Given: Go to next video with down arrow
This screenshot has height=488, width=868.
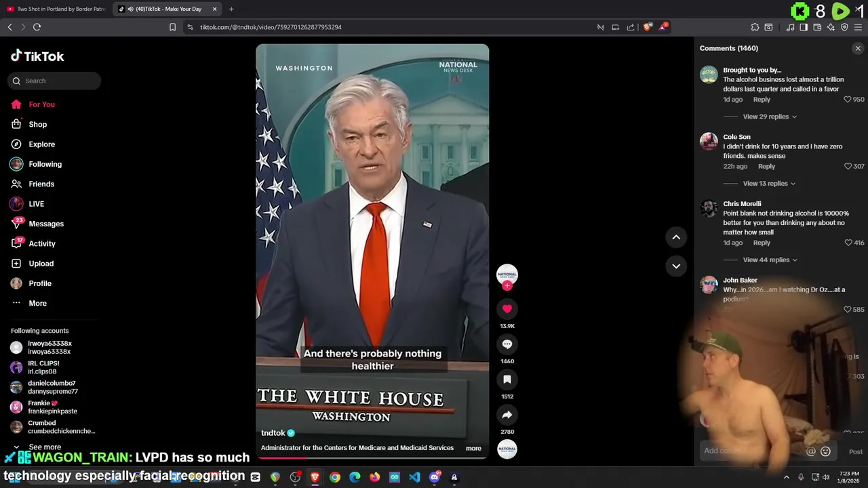Looking at the screenshot, I should [x=676, y=266].
